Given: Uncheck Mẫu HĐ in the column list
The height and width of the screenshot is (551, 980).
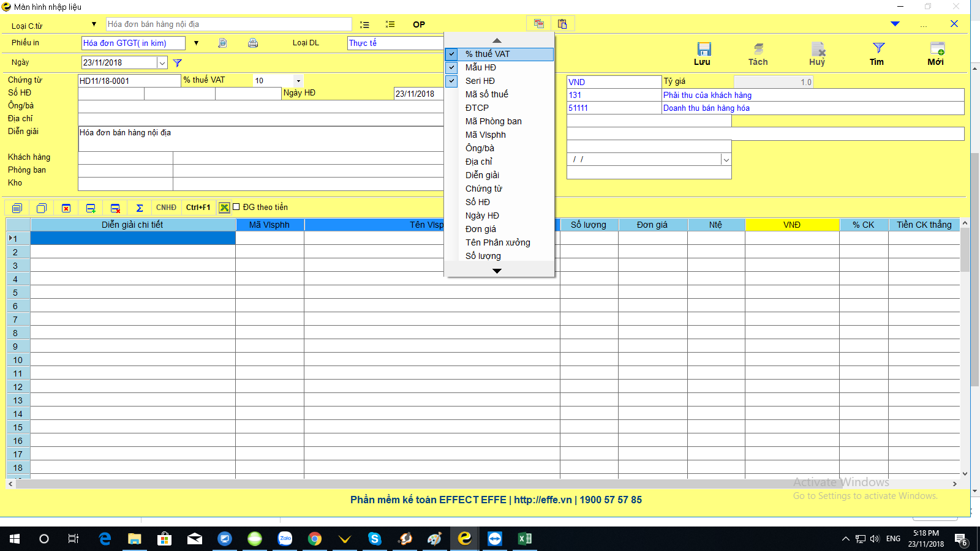Looking at the screenshot, I should 451,67.
